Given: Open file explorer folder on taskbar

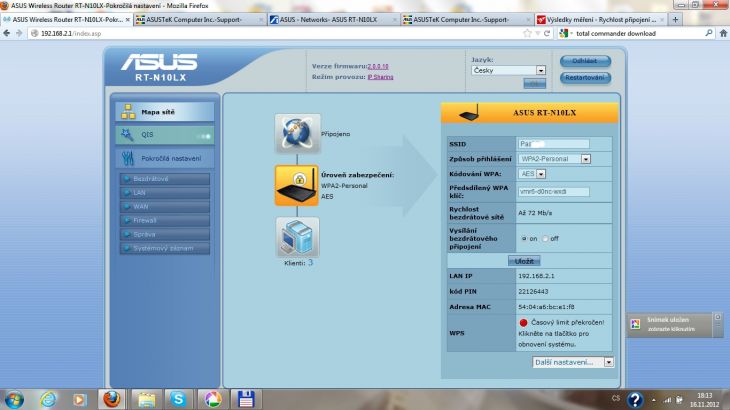Looking at the screenshot, I should coord(146,400).
